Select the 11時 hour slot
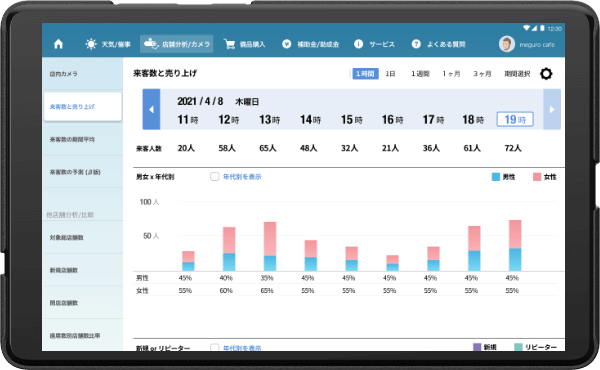The width and height of the screenshot is (600, 370). click(x=188, y=120)
